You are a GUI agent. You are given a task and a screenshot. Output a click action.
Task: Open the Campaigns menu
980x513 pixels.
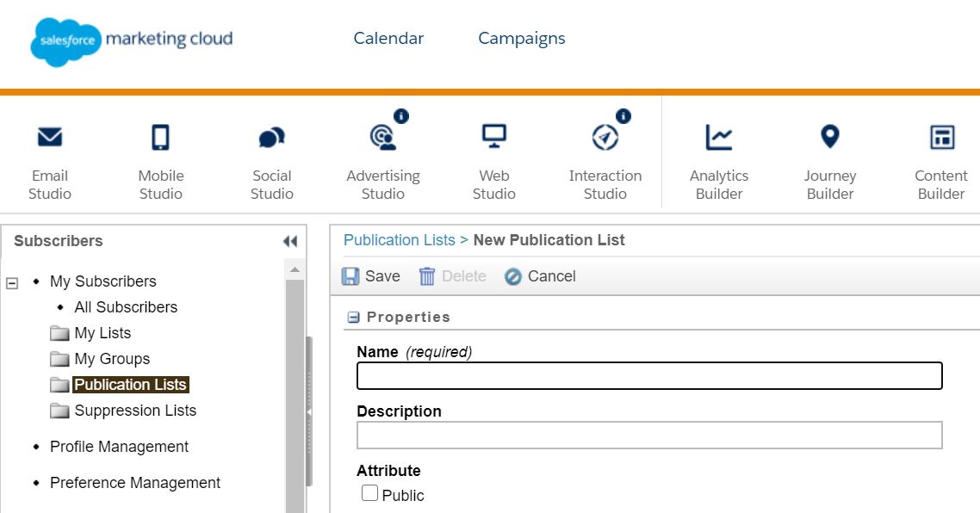click(x=521, y=39)
